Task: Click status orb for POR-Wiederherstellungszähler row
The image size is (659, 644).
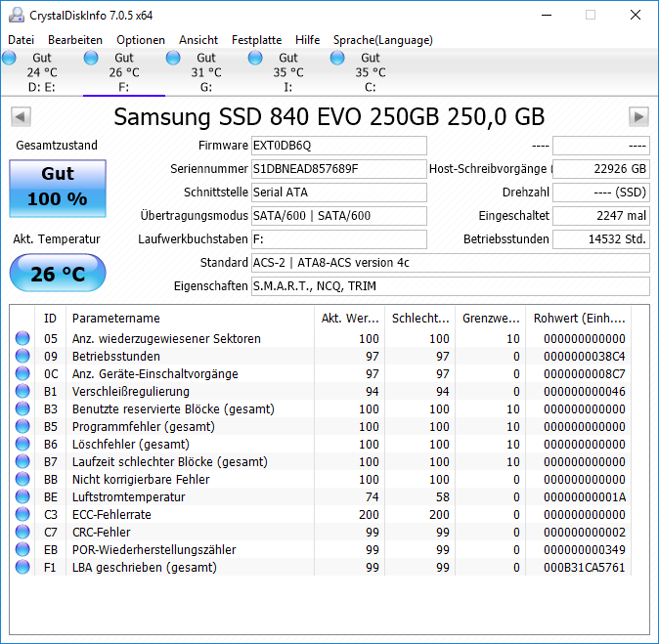Action: pyautogui.click(x=22, y=550)
